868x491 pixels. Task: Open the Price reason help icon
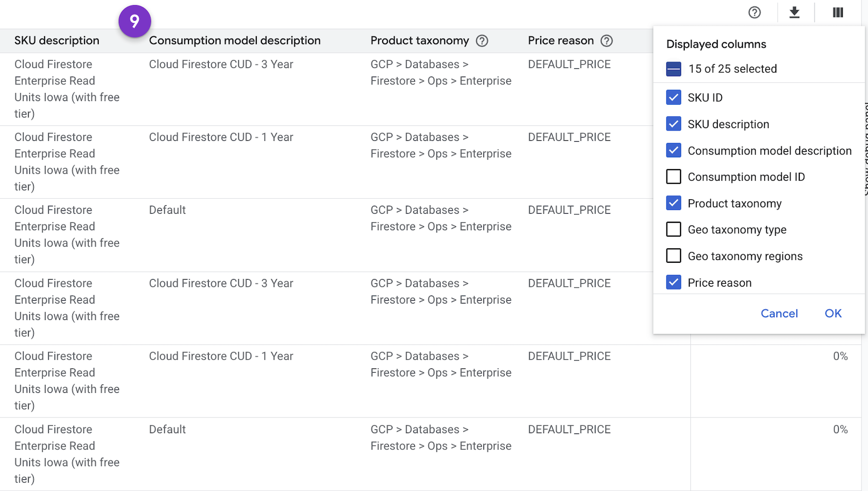point(607,41)
